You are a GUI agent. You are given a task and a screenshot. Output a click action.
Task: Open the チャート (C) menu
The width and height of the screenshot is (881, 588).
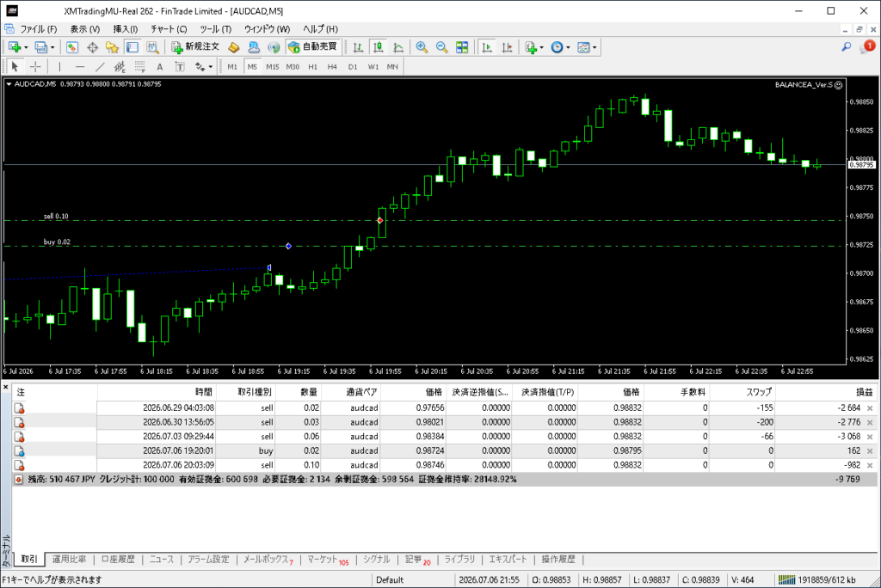click(169, 29)
